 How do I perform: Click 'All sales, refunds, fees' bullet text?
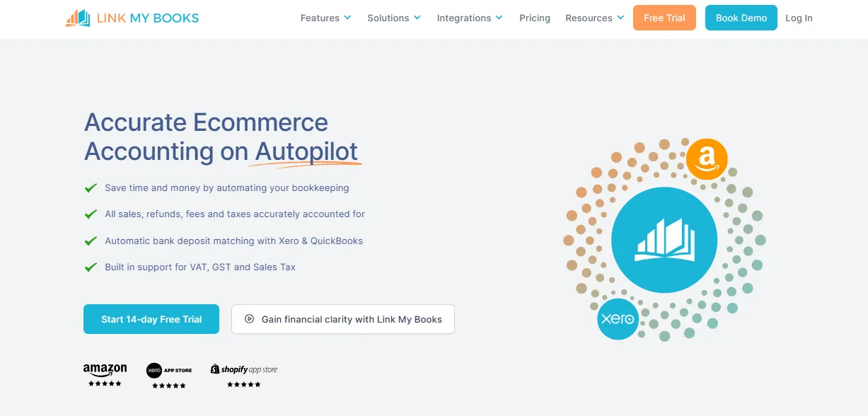[x=235, y=214]
